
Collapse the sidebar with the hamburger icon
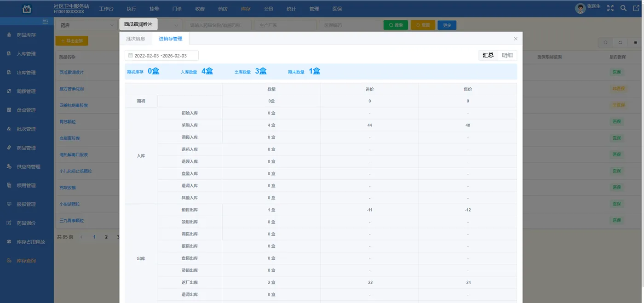[45, 21]
